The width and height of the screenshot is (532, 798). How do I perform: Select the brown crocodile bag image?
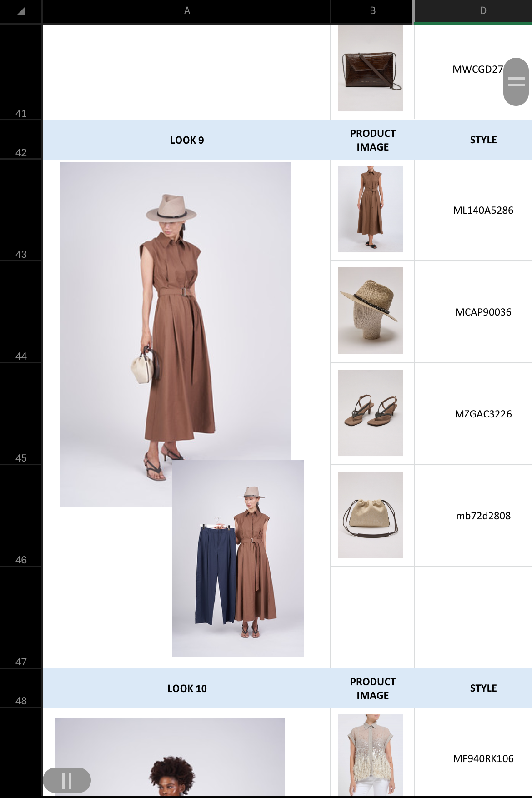371,68
